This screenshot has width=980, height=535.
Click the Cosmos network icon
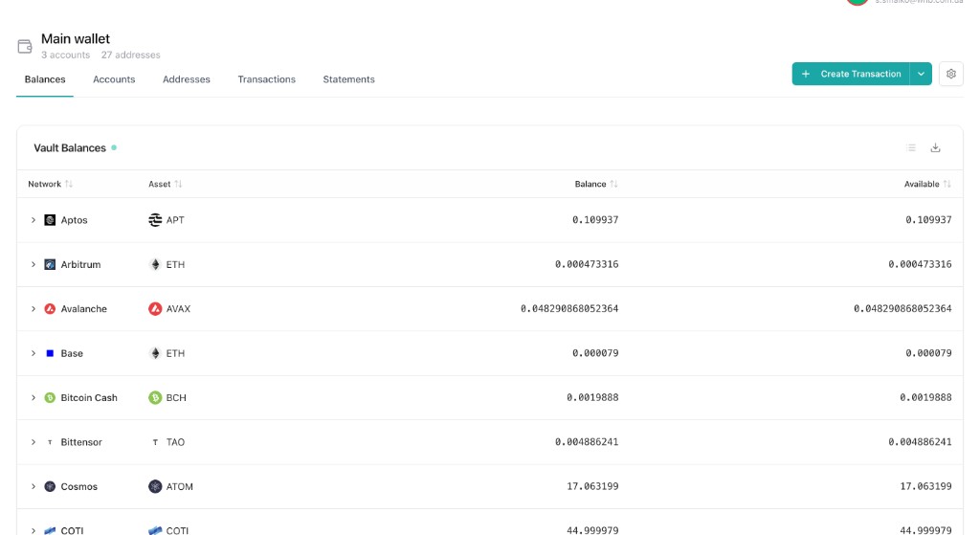pos(50,486)
